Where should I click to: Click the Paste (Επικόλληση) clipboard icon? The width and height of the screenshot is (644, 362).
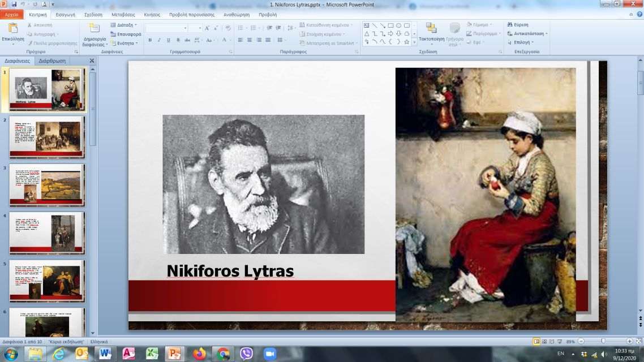[x=12, y=29]
